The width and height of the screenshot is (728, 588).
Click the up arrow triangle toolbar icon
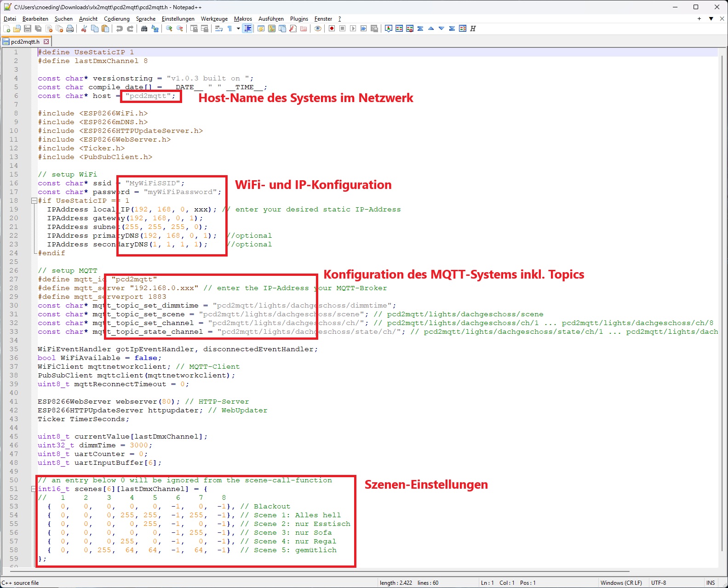pyautogui.click(x=431, y=29)
